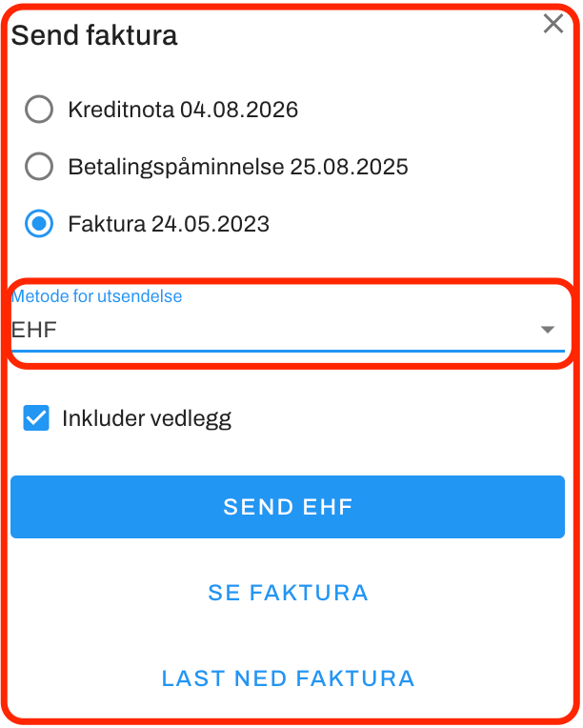Click the Send faktura dialog title
Viewport: 583px width, 728px height.
[x=94, y=35]
